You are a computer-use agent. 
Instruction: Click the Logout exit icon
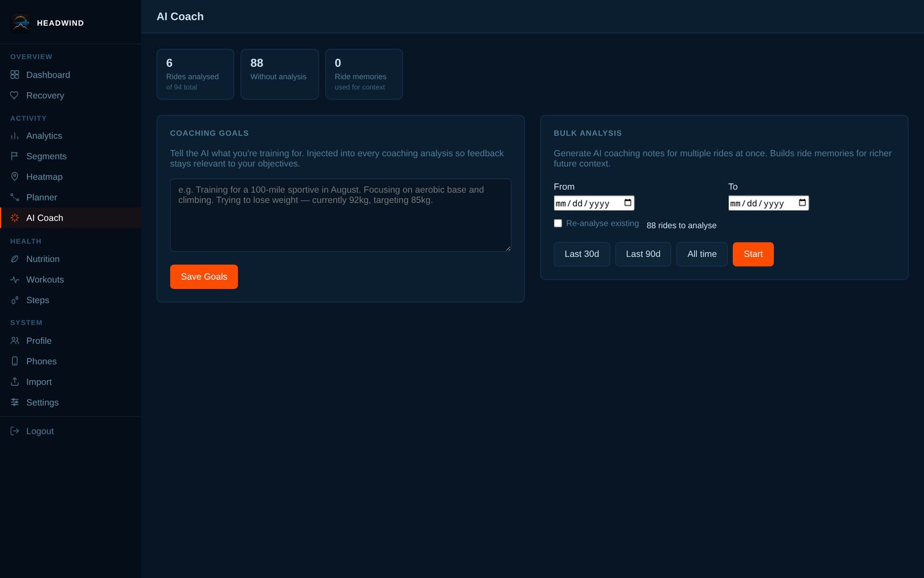(x=15, y=432)
